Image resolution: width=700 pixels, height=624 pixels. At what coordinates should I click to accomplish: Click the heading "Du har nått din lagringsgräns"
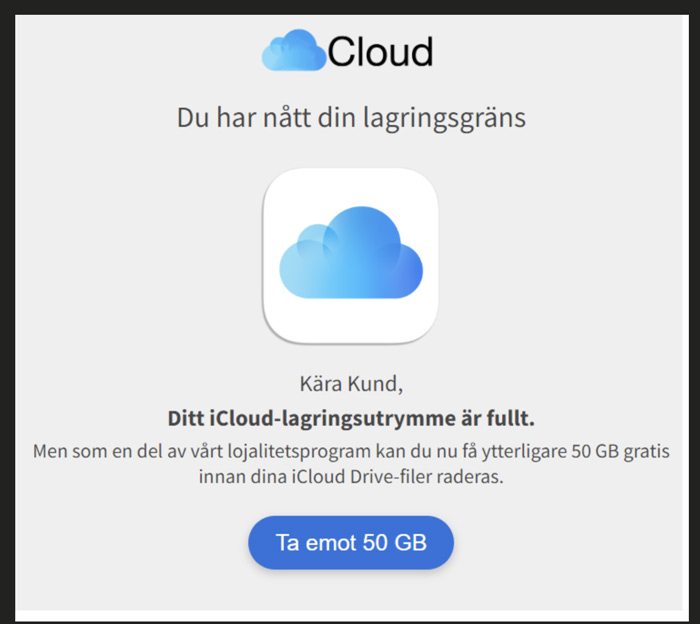pos(351,118)
